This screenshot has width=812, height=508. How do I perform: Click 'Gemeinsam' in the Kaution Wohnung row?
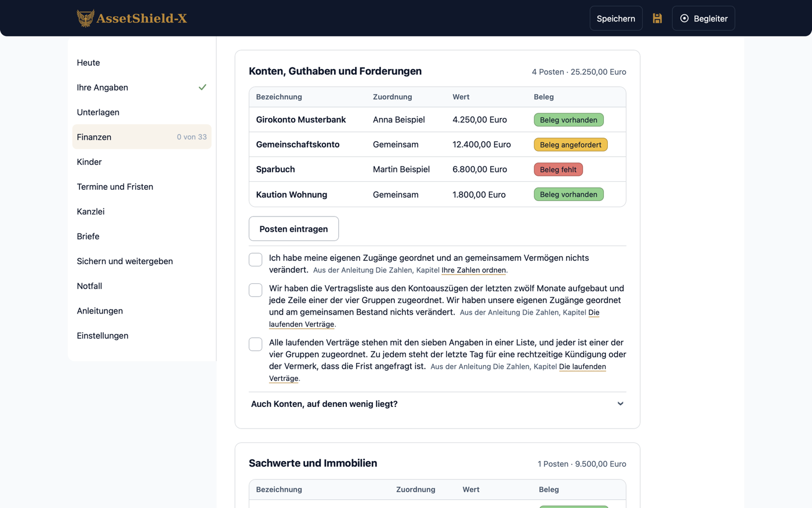(396, 194)
